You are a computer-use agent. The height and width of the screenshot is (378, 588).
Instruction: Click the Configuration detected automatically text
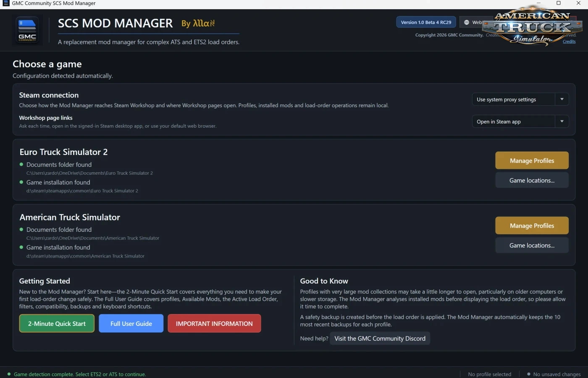tap(63, 76)
